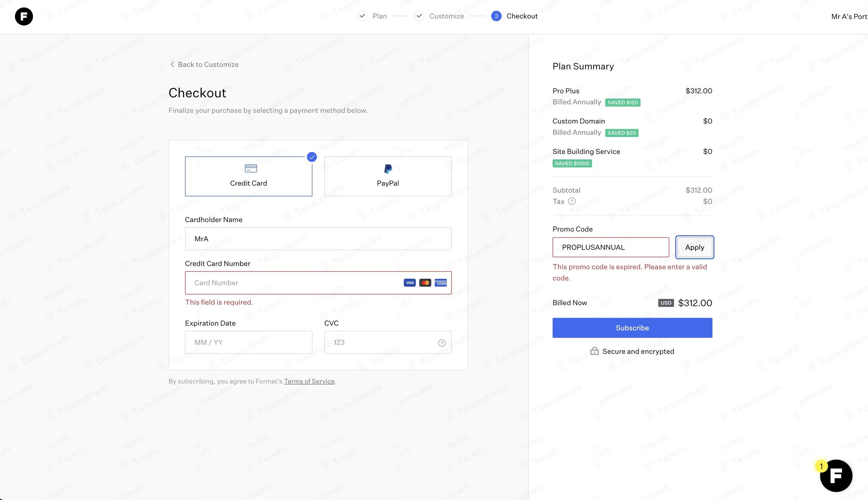Click the Apply promo code button
The image size is (868, 500).
(694, 247)
